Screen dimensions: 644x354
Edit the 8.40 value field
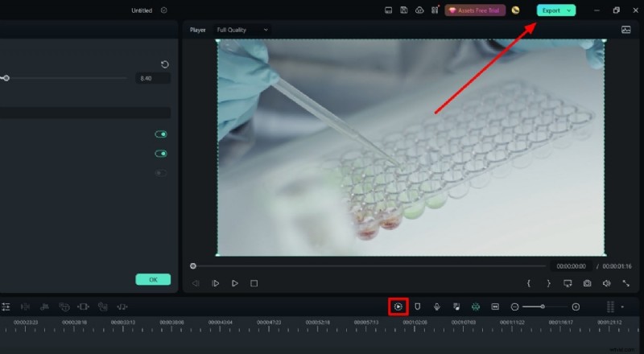click(153, 78)
